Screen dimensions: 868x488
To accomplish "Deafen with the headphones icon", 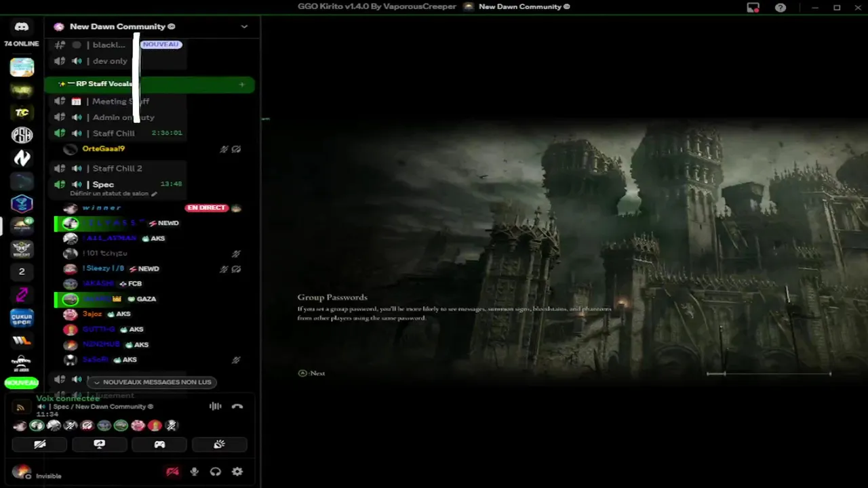I will tap(216, 472).
